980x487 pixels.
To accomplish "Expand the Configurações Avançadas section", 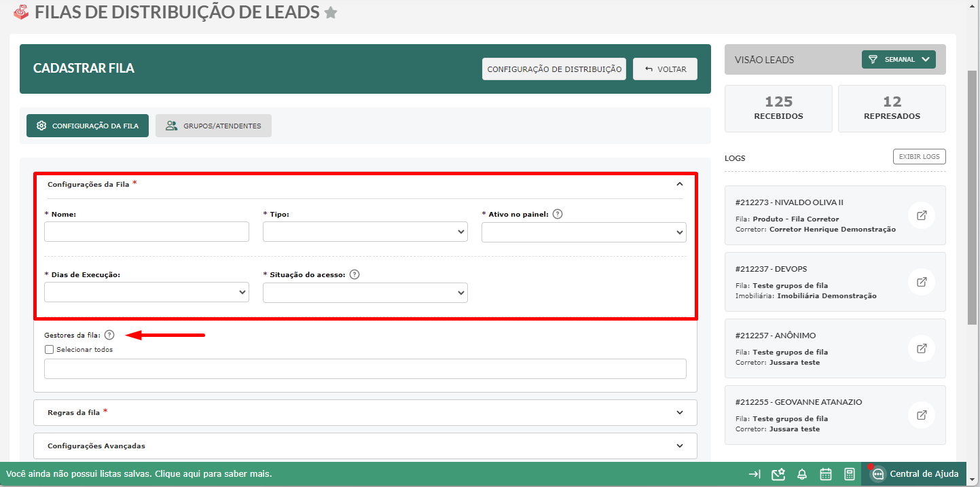I will [365, 446].
